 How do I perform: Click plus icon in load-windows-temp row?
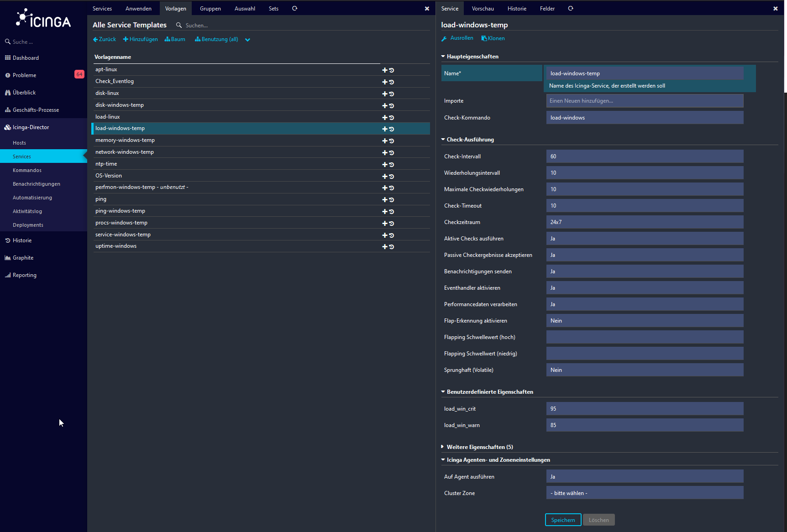[385, 129]
